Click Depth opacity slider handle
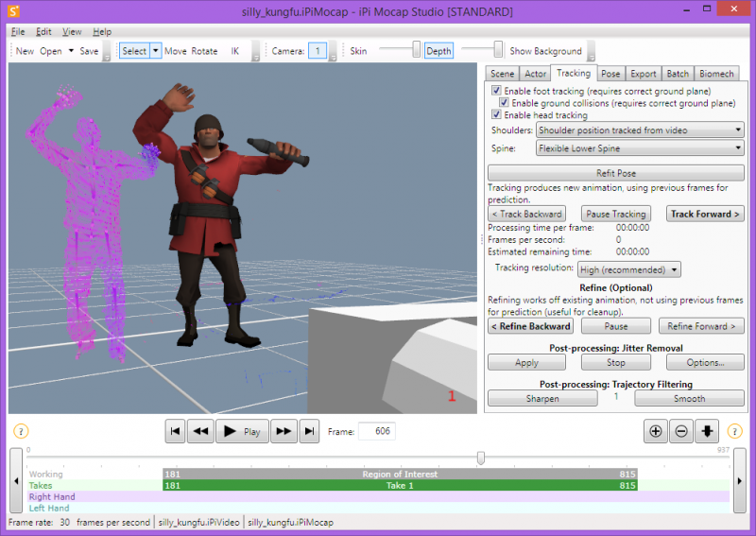Image resolution: width=756 pixels, height=536 pixels. click(x=498, y=49)
